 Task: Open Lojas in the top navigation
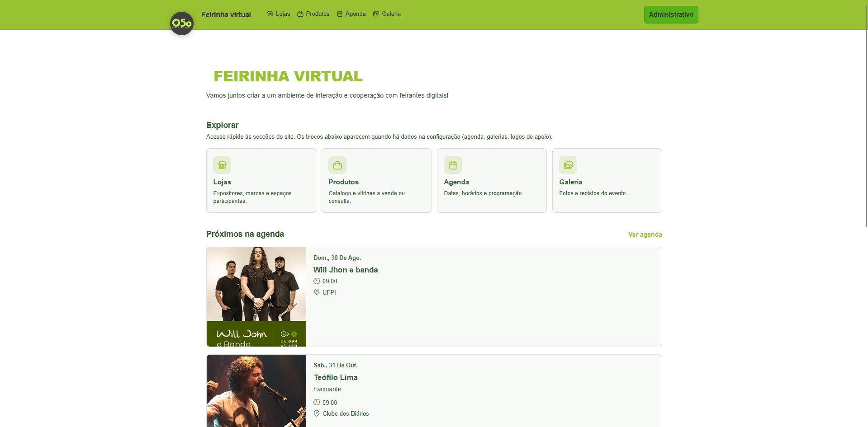(279, 14)
